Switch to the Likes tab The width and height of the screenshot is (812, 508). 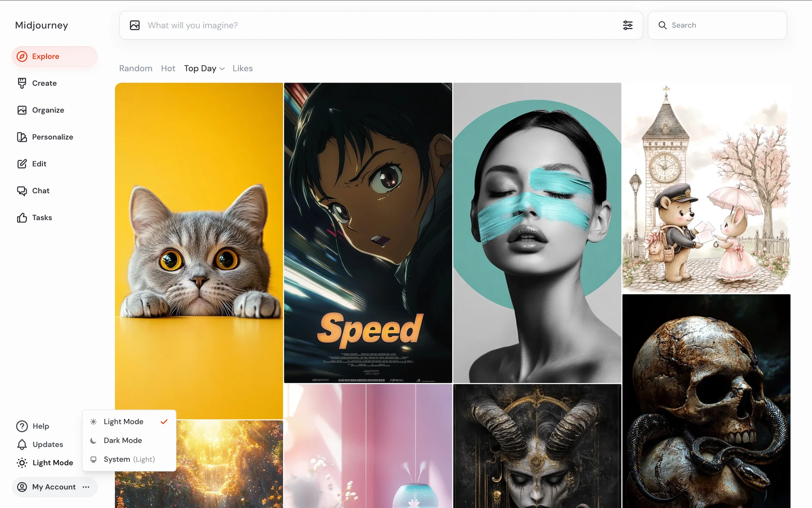242,69
